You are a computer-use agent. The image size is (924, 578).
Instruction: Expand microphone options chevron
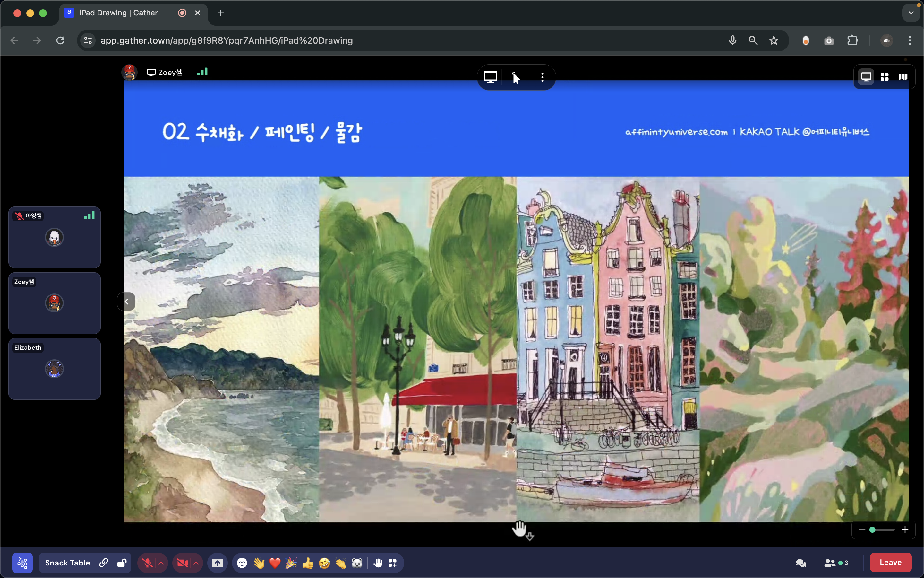(161, 563)
